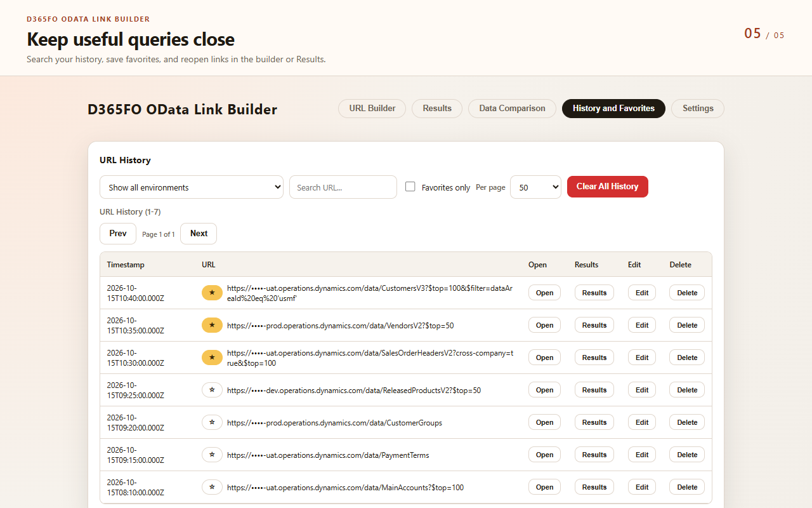
Task: Go to the Results tab
Action: click(x=437, y=109)
